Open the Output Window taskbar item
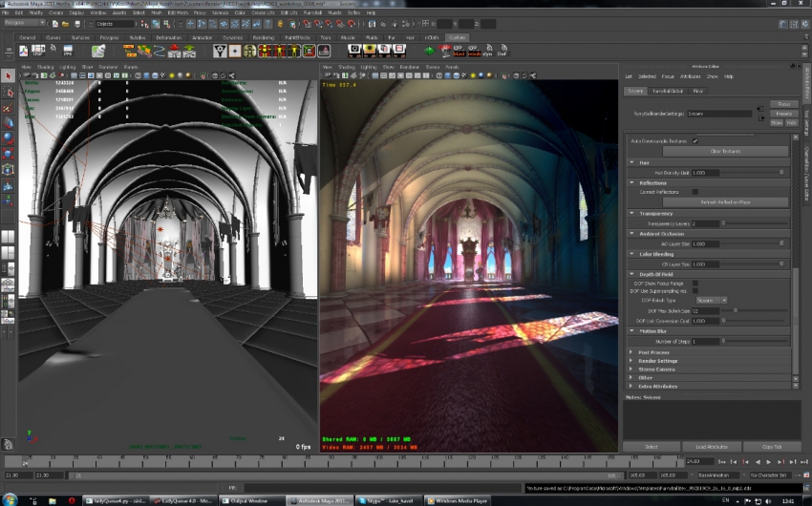The image size is (812, 506). tap(251, 501)
